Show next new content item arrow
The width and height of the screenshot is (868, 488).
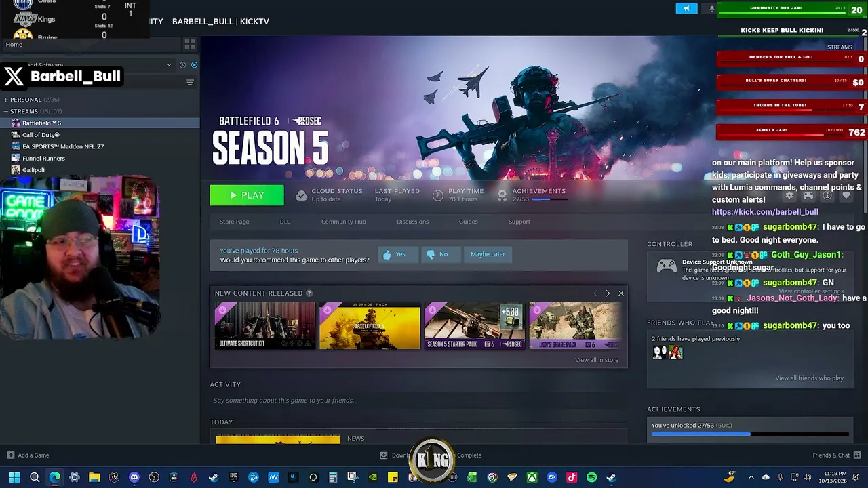[x=608, y=293]
